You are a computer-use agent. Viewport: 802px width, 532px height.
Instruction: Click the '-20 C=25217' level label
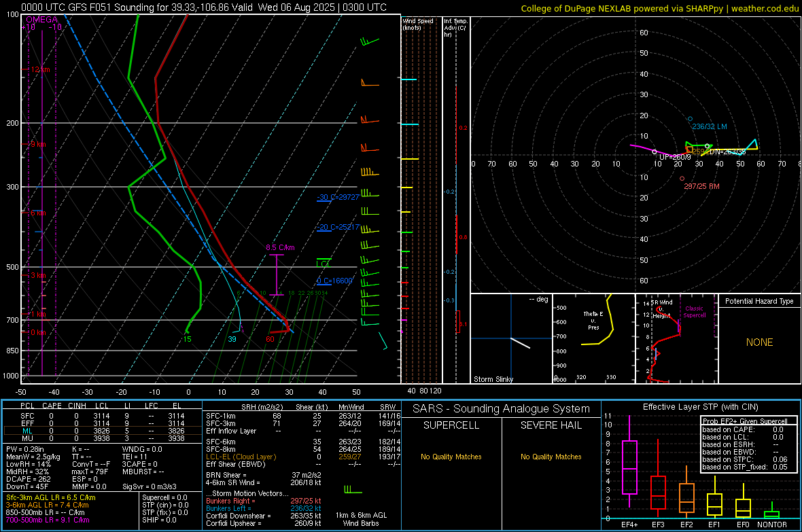click(x=338, y=227)
